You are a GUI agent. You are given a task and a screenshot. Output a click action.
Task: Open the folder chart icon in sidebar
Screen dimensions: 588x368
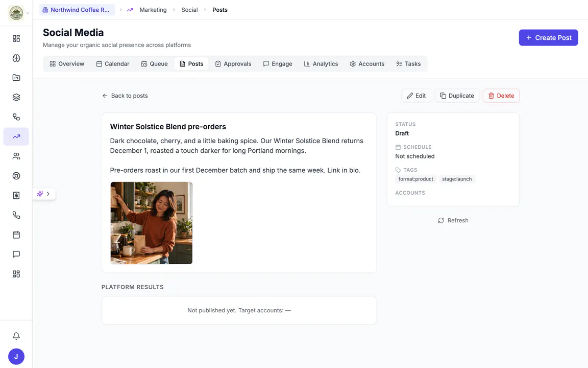click(16, 78)
